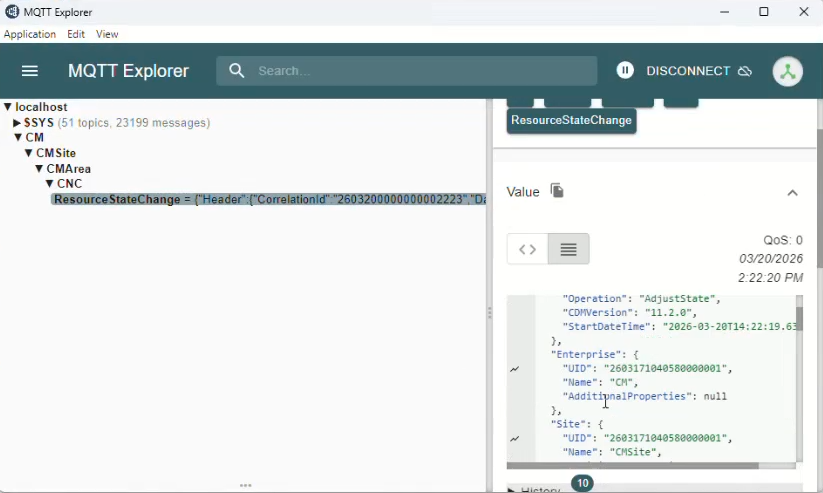Copy value using the clipboard icon
Viewport: 823px width, 493px height.
coord(557,191)
